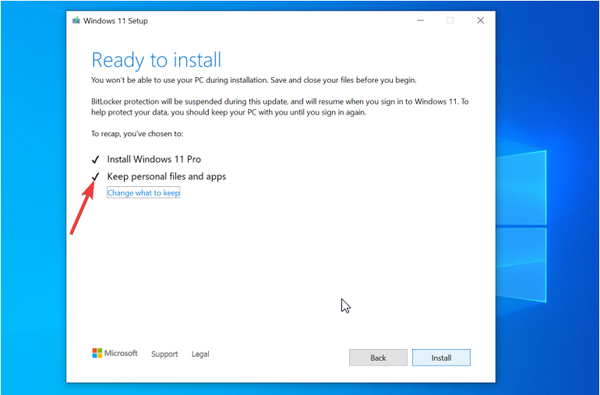Open the Support link
Viewport: 600px width, 395px height.
[x=165, y=354]
